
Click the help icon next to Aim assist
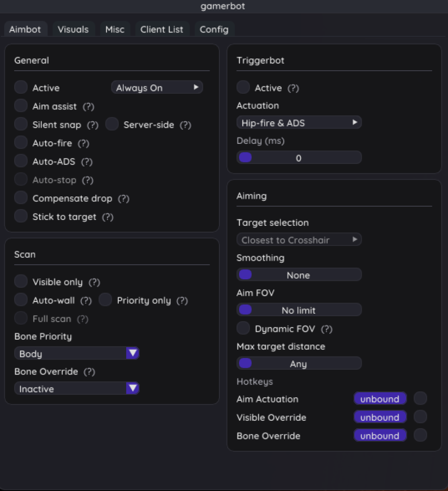(x=88, y=107)
